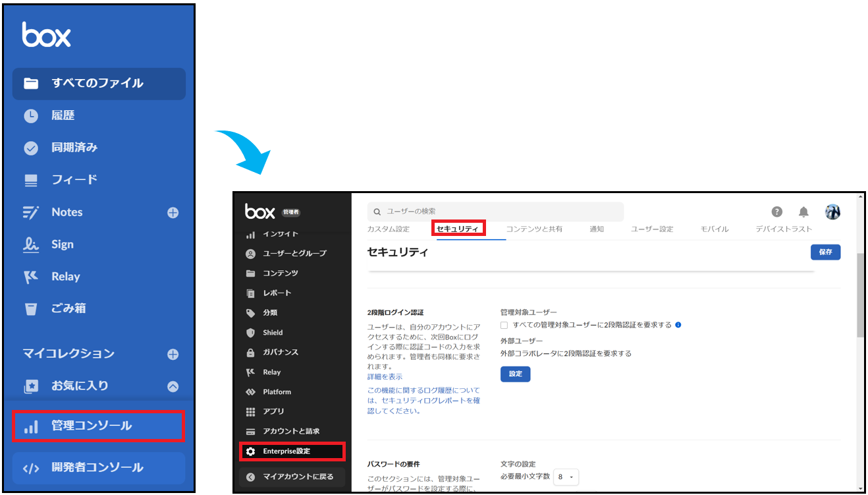This screenshot has width=868, height=495.
Task: Open すべてのファイル folder icon
Action: pyautogui.click(x=31, y=84)
